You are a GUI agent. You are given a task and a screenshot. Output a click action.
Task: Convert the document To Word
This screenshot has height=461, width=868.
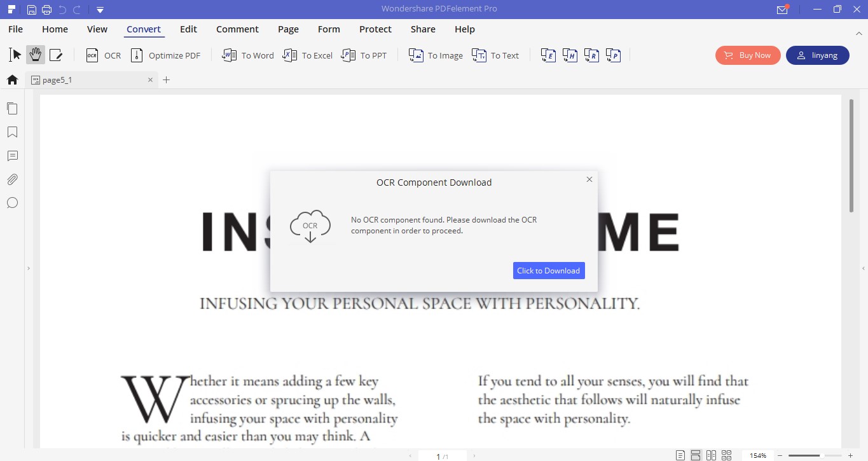[x=247, y=55]
